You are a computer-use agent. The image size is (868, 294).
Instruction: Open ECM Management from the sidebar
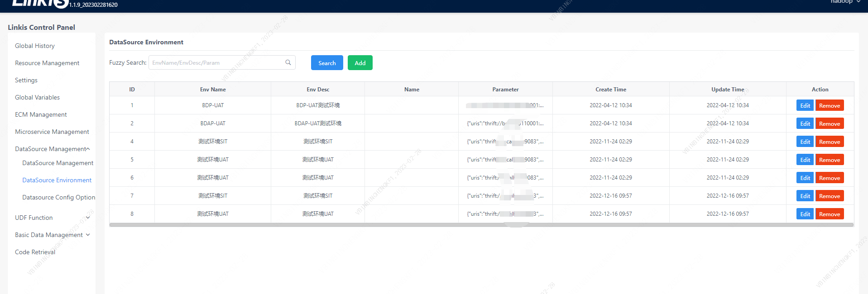click(x=41, y=114)
